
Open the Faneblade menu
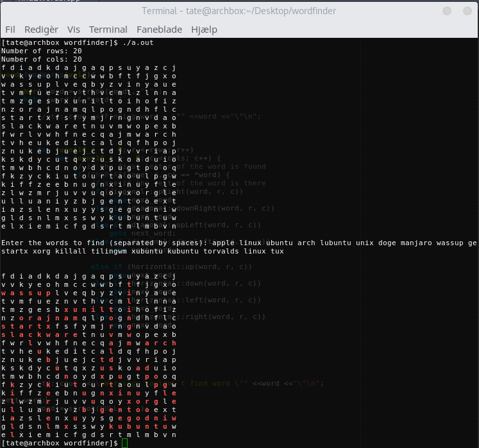coord(159,30)
